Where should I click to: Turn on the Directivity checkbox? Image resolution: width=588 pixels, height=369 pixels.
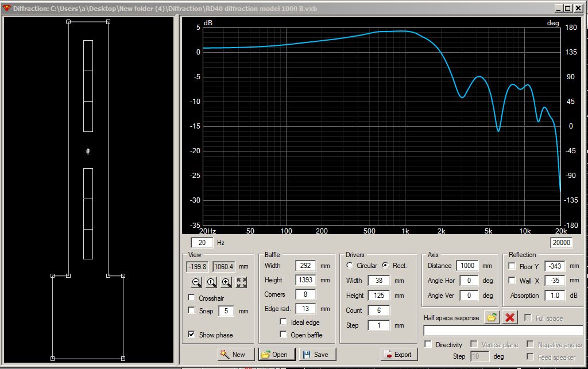[428, 344]
